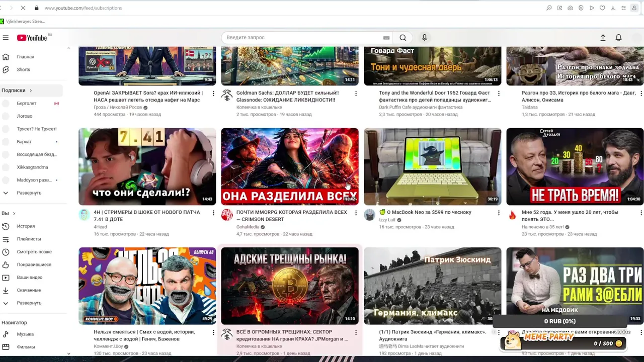Open the browser ad-blocker shield icon

[x=581, y=8]
